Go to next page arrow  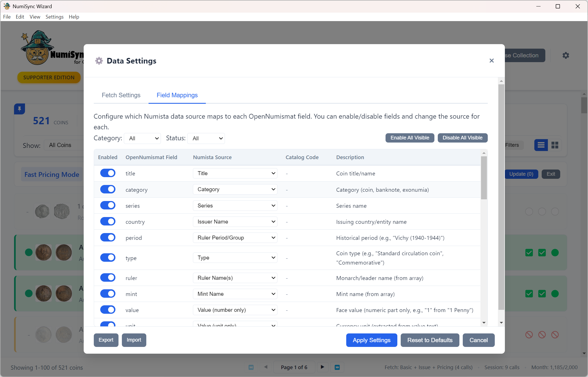tap(322, 367)
